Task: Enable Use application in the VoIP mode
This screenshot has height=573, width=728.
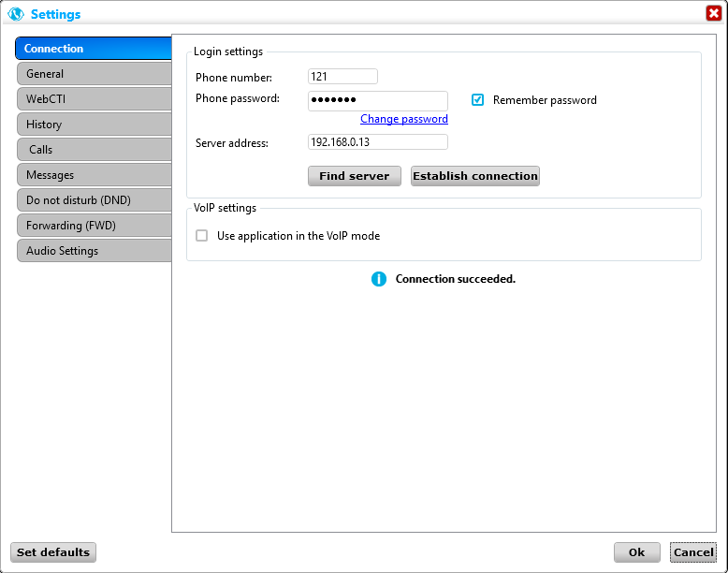Action: pyautogui.click(x=201, y=236)
